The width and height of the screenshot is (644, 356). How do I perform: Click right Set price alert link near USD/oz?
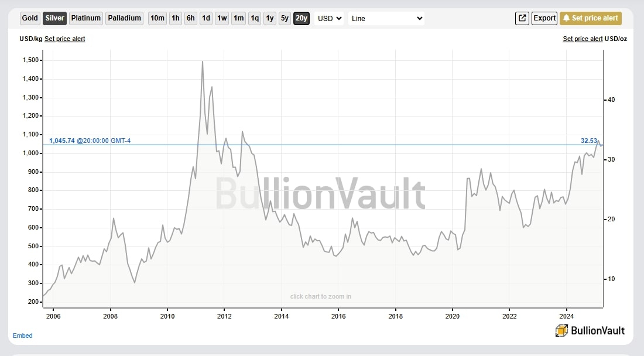[583, 39]
